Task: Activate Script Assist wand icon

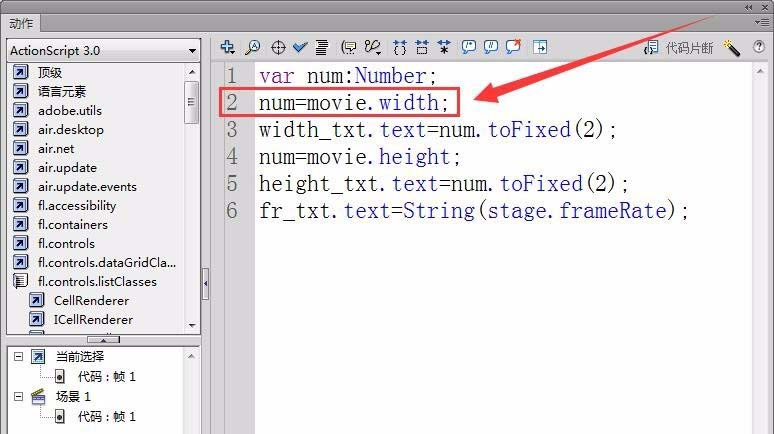Action: (x=731, y=48)
